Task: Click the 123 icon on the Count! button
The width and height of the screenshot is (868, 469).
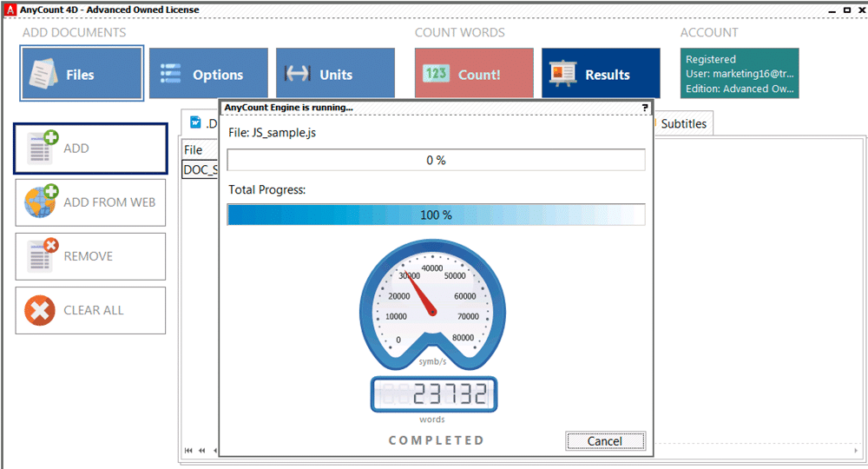Action: (x=437, y=74)
